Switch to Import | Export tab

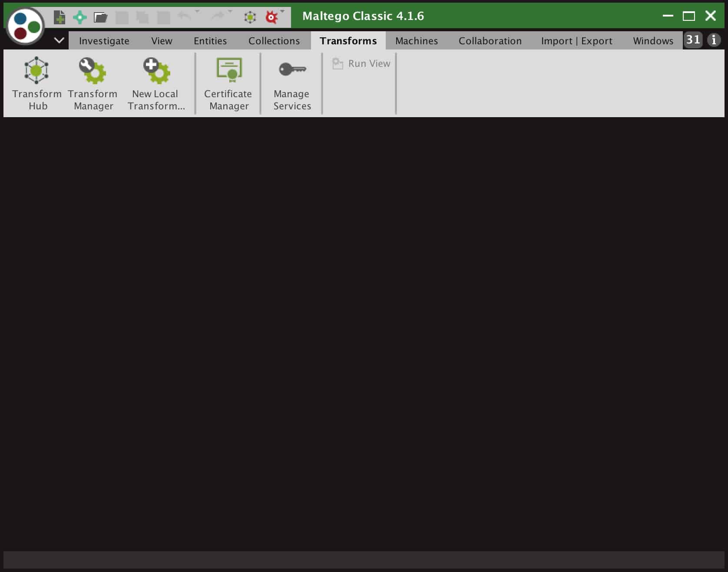(577, 41)
